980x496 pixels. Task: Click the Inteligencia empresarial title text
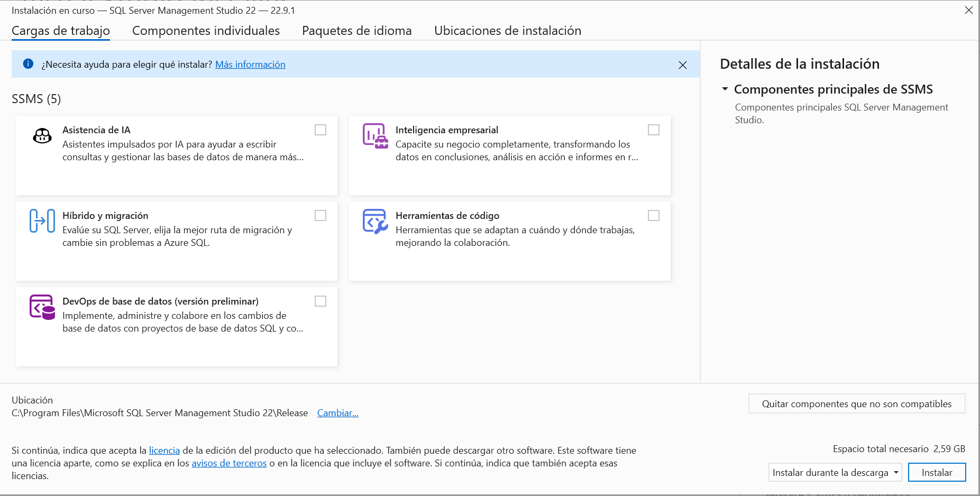coord(447,130)
